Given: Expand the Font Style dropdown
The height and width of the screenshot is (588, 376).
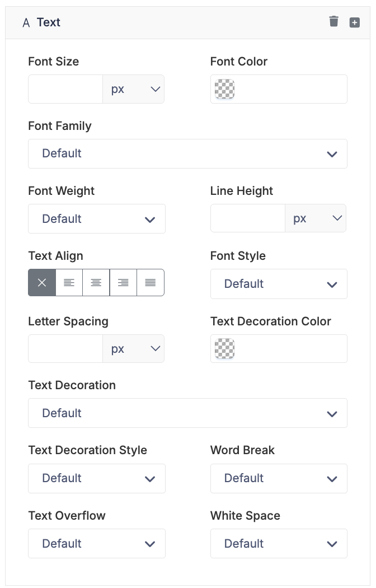Looking at the screenshot, I should tap(279, 284).
